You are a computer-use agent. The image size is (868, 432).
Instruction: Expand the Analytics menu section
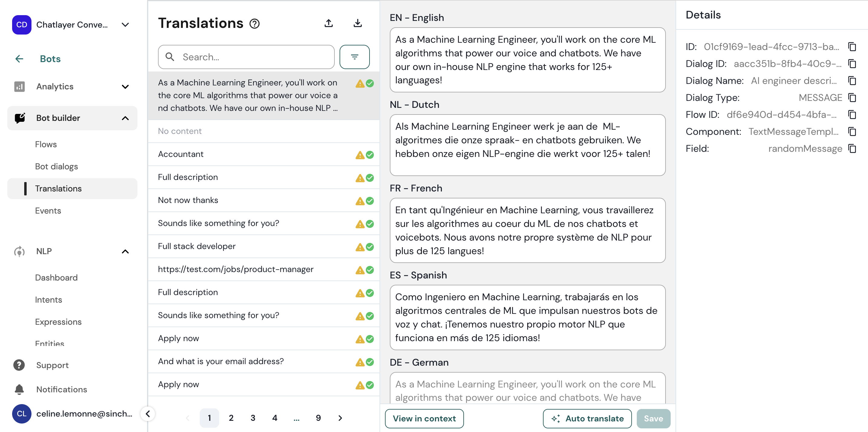(x=125, y=87)
